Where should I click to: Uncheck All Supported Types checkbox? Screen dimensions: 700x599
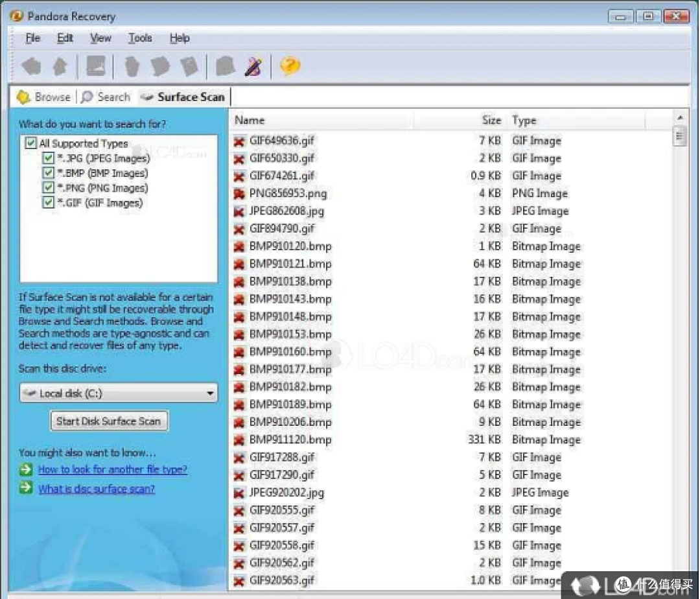point(30,143)
